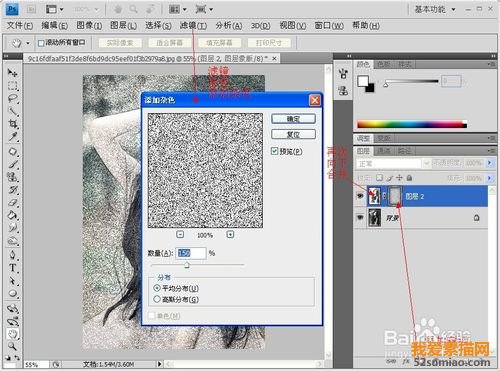Click the 填充屏幕 button
This screenshot has height=371, width=500.
point(219,43)
